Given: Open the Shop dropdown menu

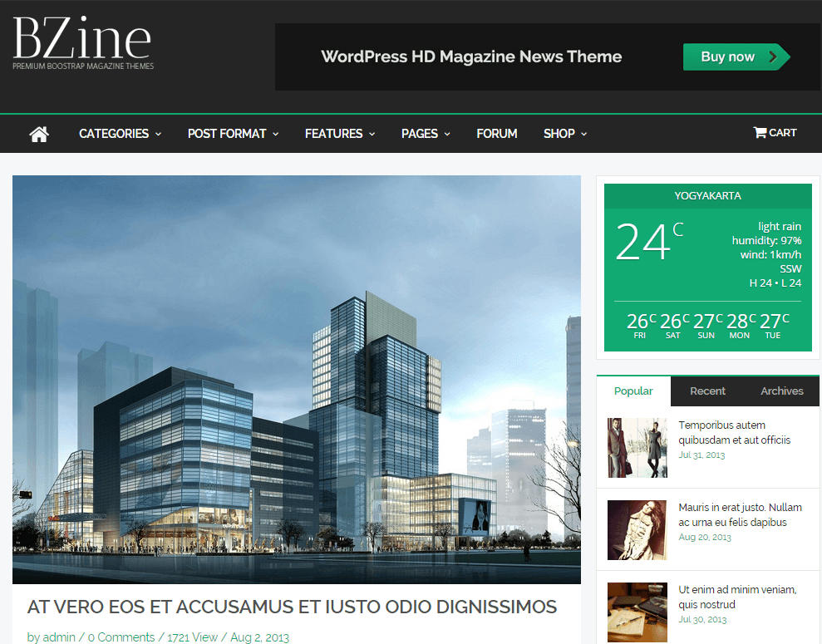Looking at the screenshot, I should point(565,134).
